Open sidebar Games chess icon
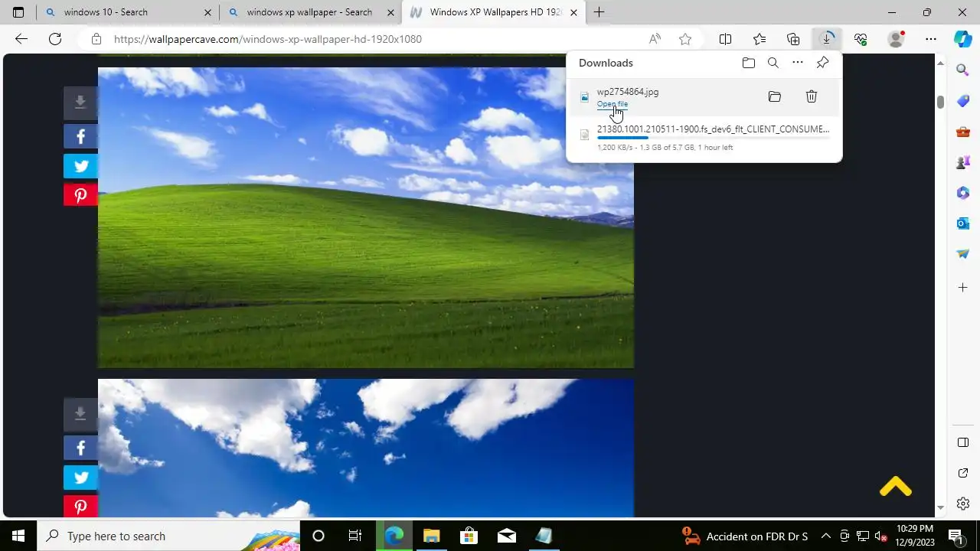This screenshot has width=980, height=551. tap(963, 162)
